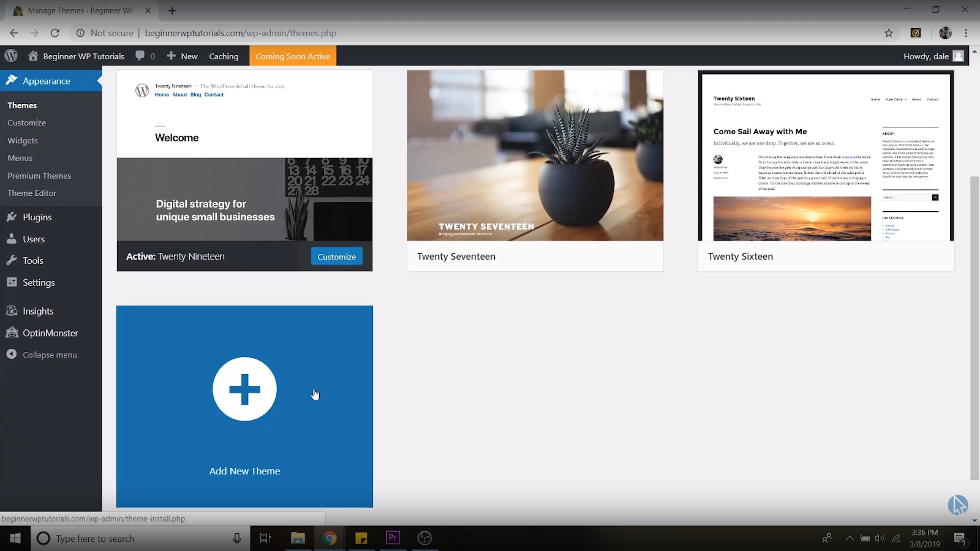Screen dimensions: 980x551
Task: Open the Menus submenu item
Action: click(x=20, y=158)
